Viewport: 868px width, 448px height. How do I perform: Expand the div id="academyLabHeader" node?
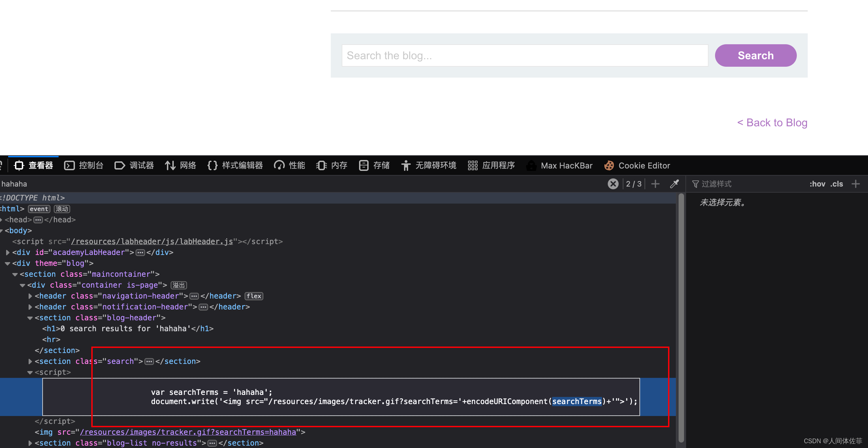7,252
